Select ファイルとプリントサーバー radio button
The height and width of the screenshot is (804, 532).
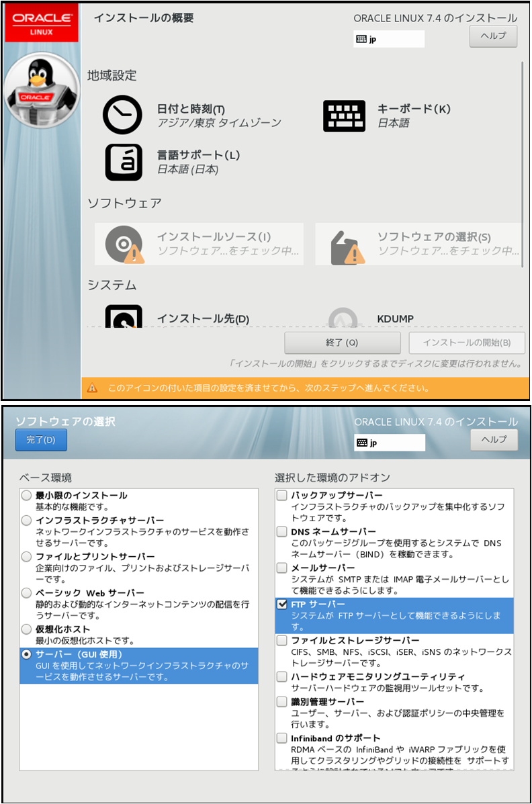coord(27,556)
